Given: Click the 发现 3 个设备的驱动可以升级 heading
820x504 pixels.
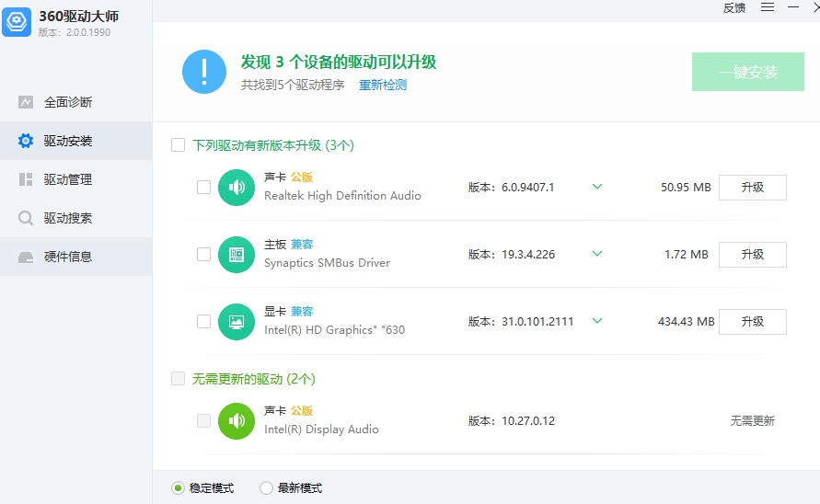Looking at the screenshot, I should [x=339, y=63].
